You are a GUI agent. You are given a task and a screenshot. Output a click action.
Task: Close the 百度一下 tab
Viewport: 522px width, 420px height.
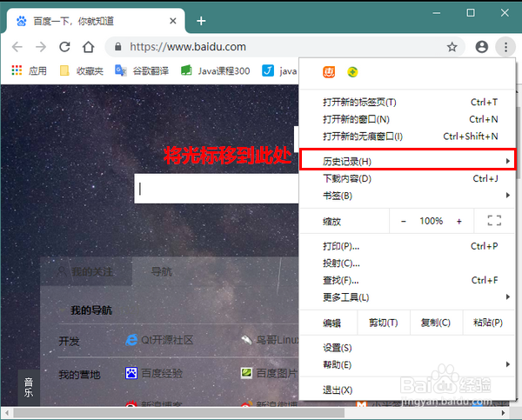tap(173, 21)
